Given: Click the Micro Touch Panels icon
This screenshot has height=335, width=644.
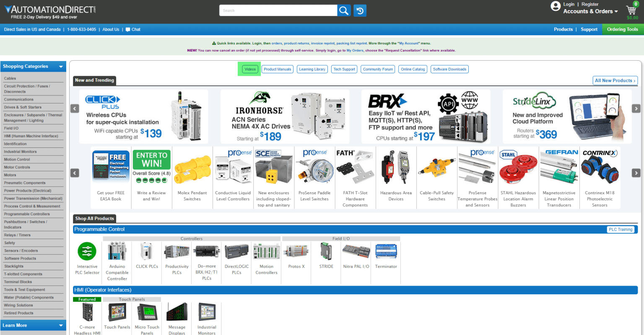Looking at the screenshot, I should point(147,311).
